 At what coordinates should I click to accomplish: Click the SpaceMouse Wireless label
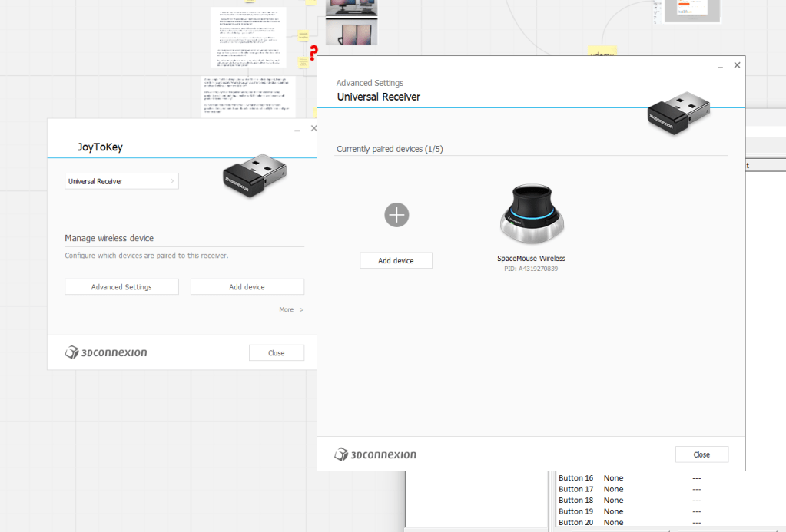click(531, 259)
